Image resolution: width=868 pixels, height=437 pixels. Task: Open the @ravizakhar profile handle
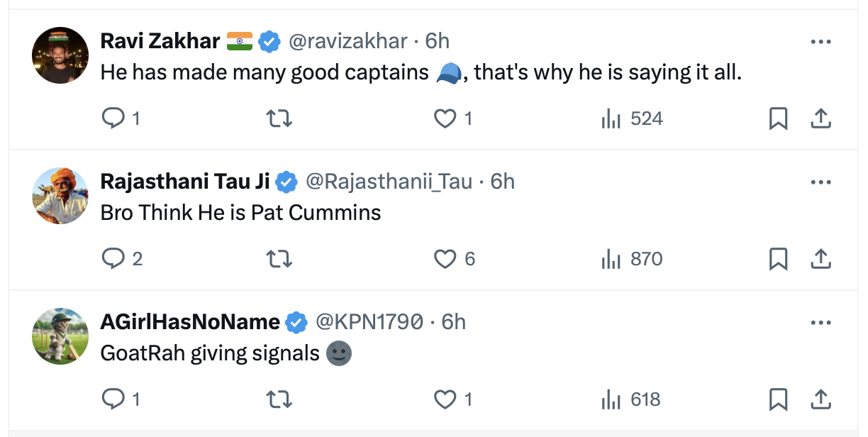pyautogui.click(x=347, y=41)
